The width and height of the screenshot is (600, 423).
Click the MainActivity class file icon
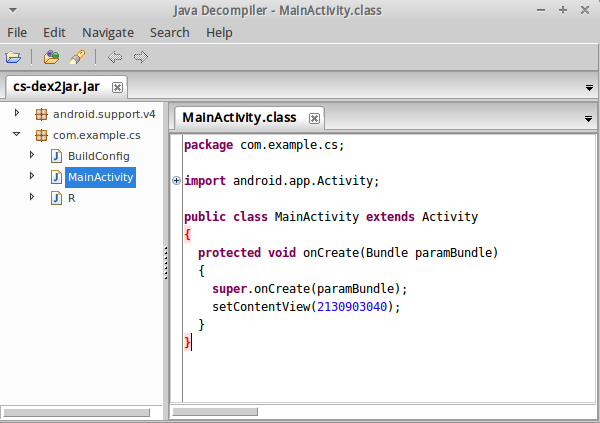[x=57, y=177]
